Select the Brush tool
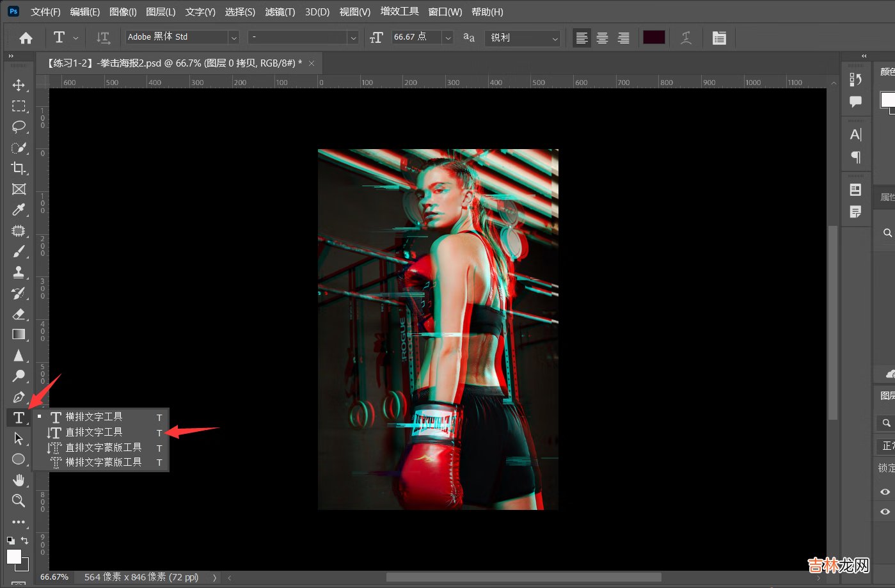 coord(19,251)
